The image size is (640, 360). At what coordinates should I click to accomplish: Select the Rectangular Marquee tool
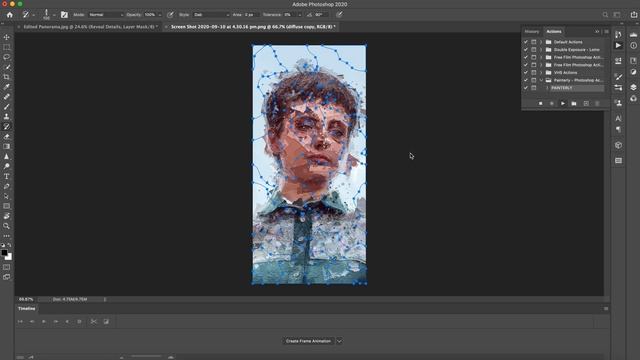7,47
